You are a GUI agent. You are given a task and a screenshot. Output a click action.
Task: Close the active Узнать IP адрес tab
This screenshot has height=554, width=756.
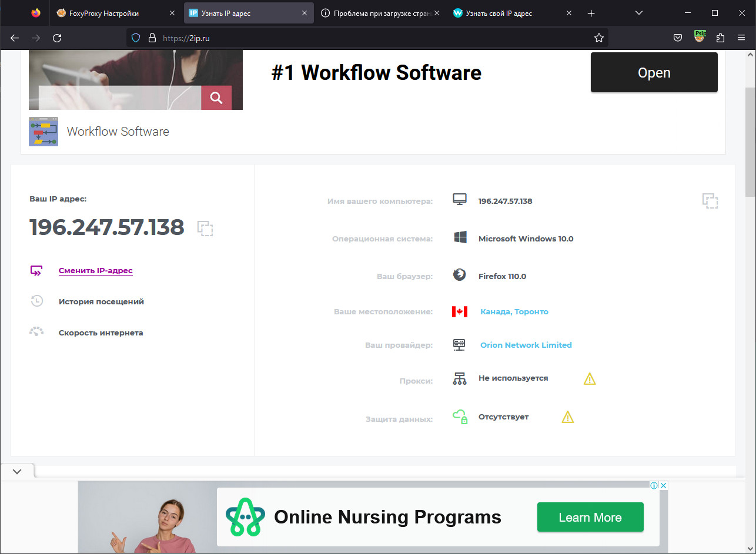point(305,13)
